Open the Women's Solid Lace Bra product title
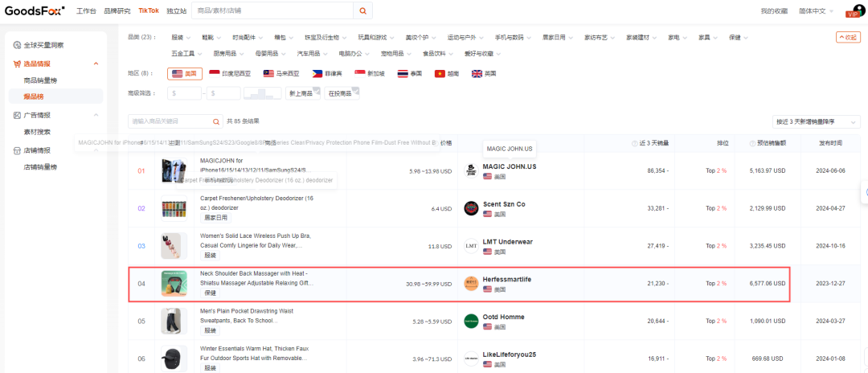 [256, 240]
